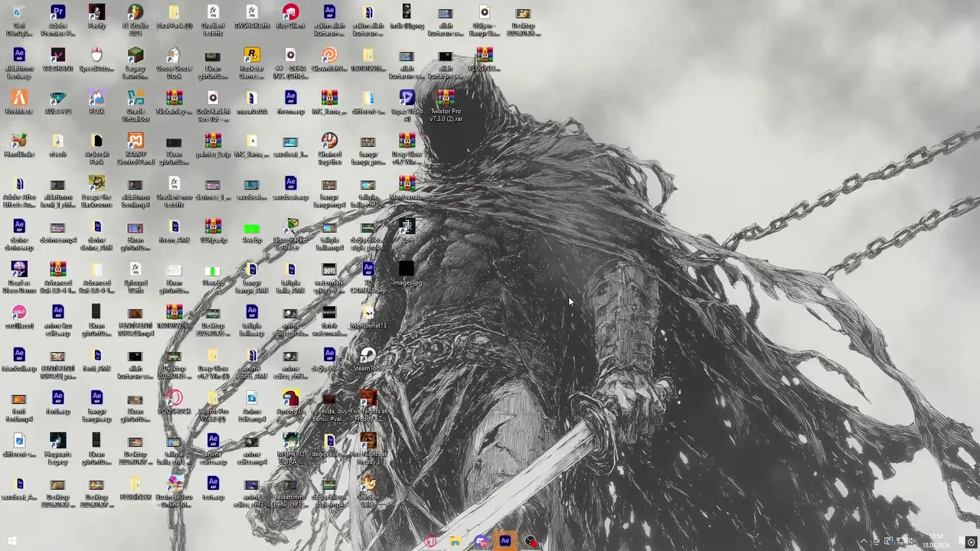Open the Adobe Premiere Pro shortcut

point(57,21)
